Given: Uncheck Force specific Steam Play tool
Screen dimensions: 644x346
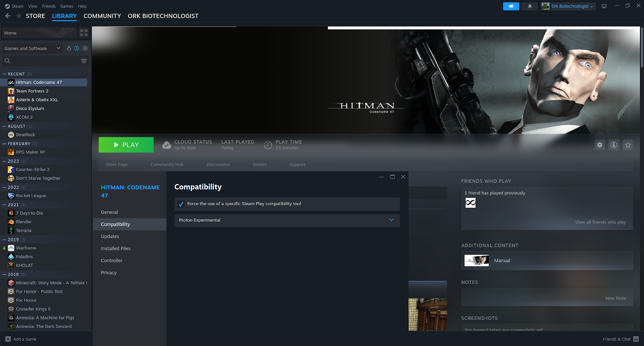Looking at the screenshot, I should 181,204.
